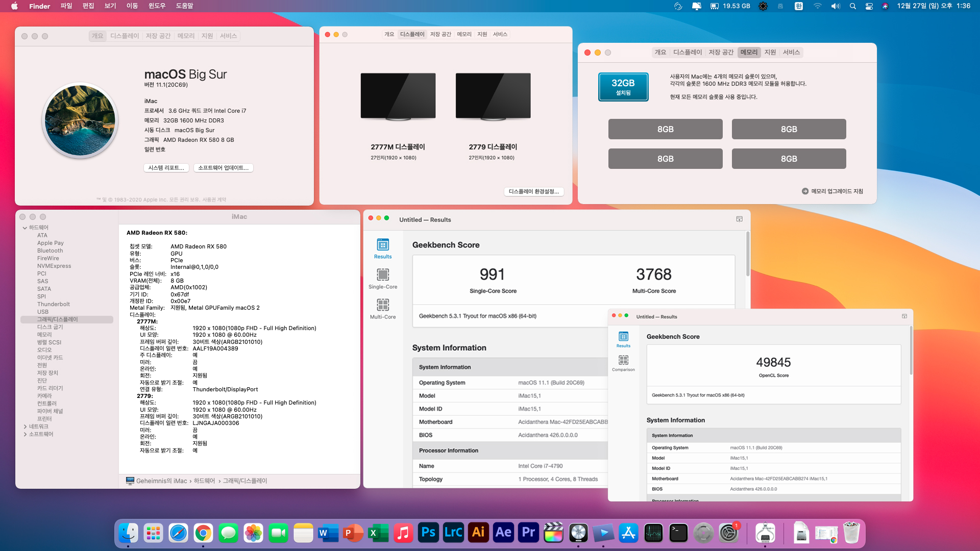Viewport: 980px width, 551px height.
Task: Select NVMExpress in the hardware sidebar
Action: tap(54, 266)
